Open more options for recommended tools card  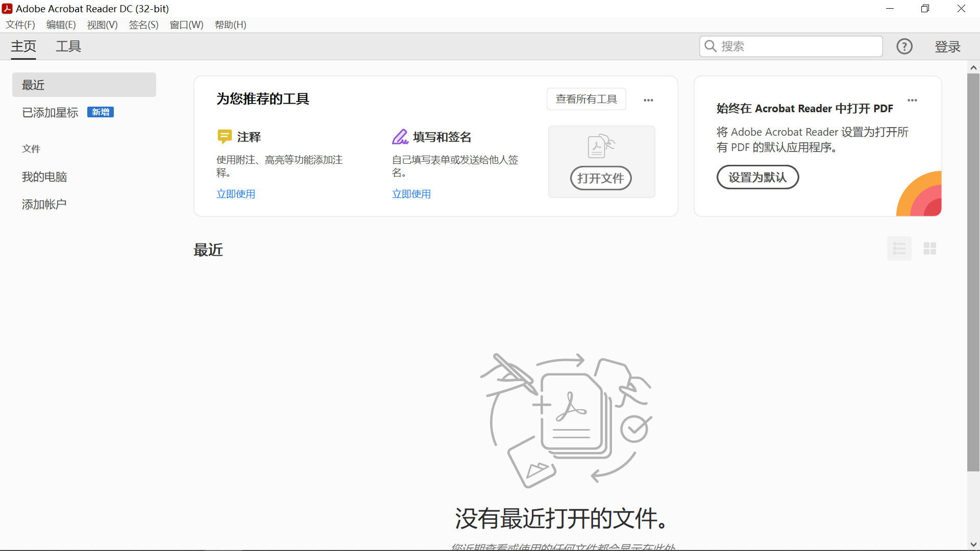pyautogui.click(x=648, y=100)
